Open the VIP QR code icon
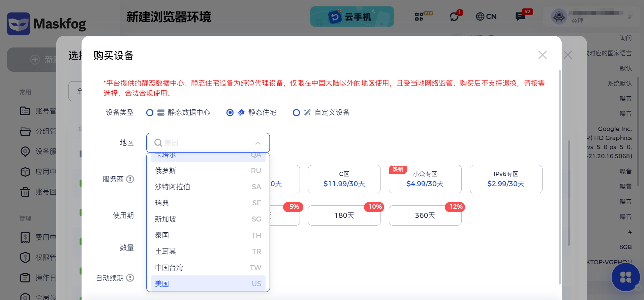 (419, 16)
